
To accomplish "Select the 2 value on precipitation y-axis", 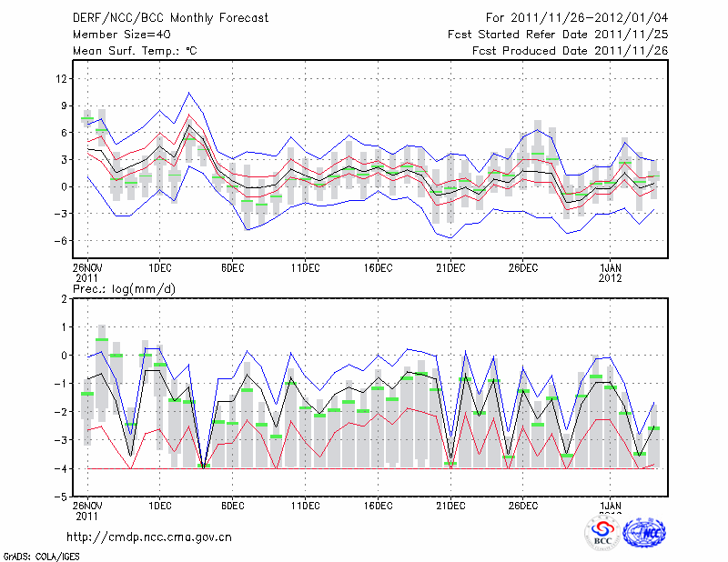I will pyautogui.click(x=64, y=298).
